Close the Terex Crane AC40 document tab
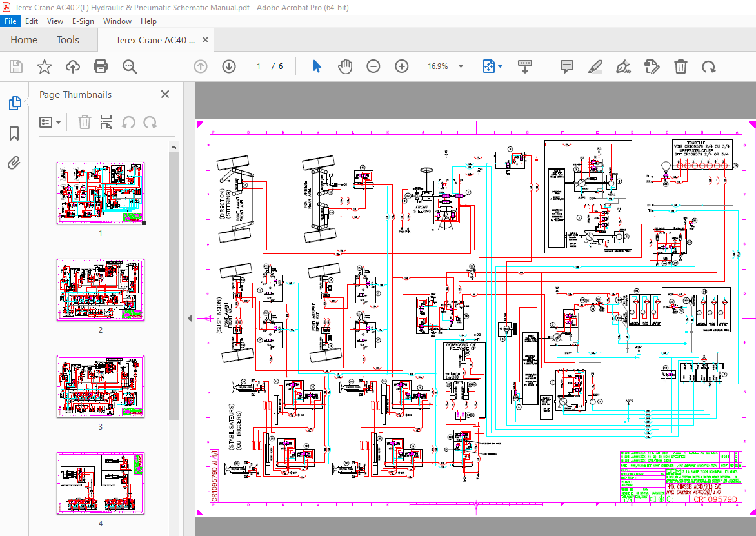 (x=205, y=40)
